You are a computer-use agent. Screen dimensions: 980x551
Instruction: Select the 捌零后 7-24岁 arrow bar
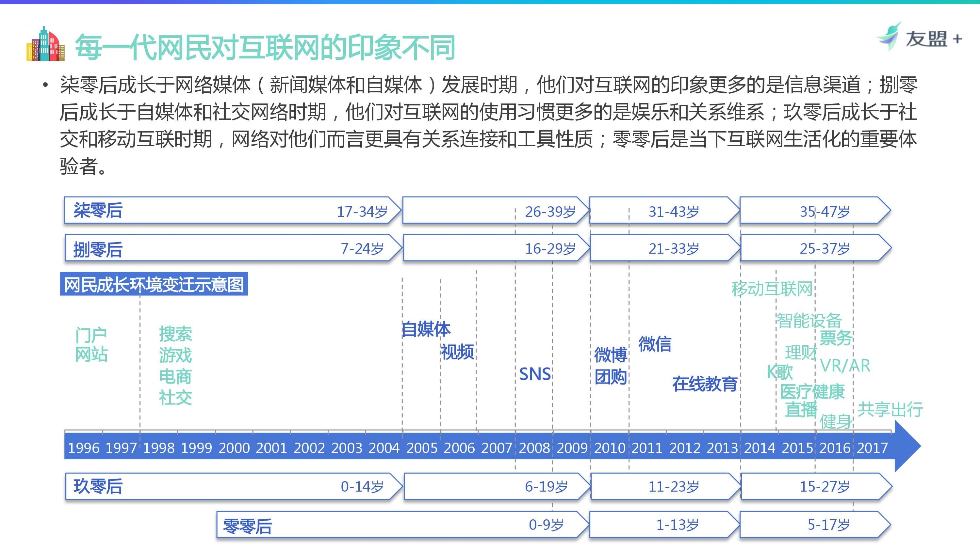pyautogui.click(x=233, y=248)
